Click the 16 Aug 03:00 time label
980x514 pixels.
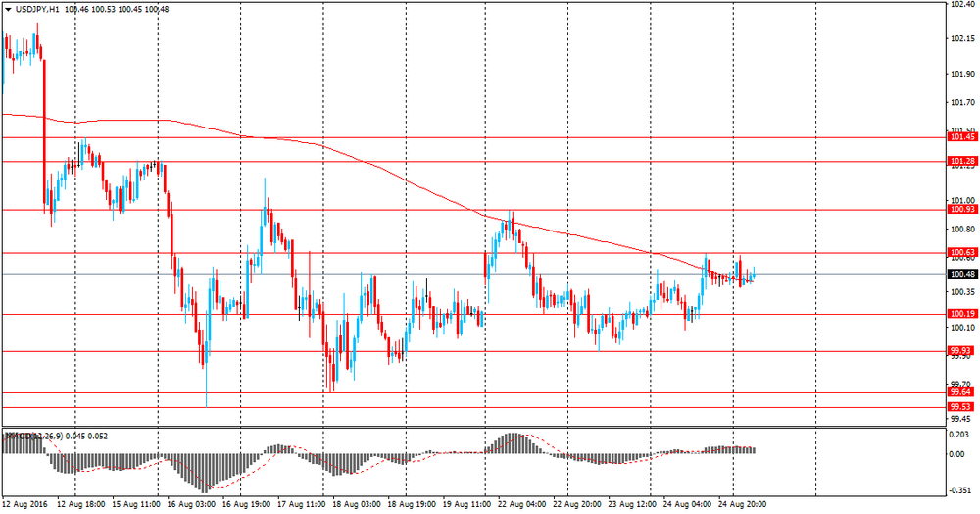point(191,504)
